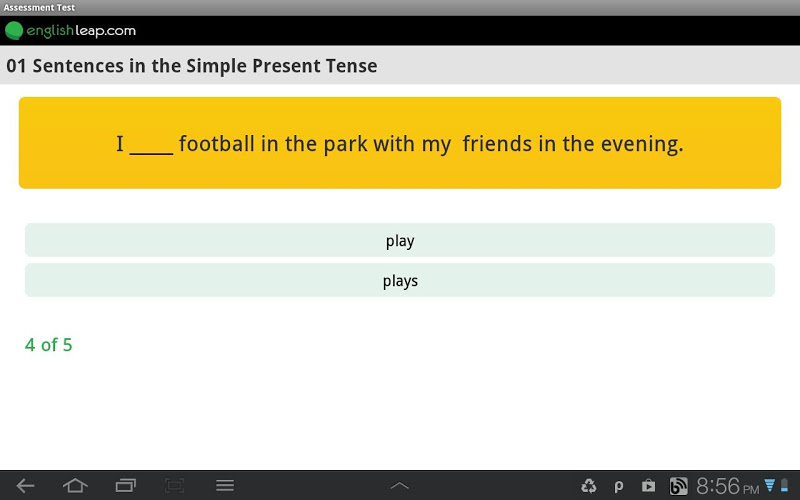Viewport: 800px width, 500px height.
Task: Tap the screenshot capture icon
Action: (x=175, y=486)
